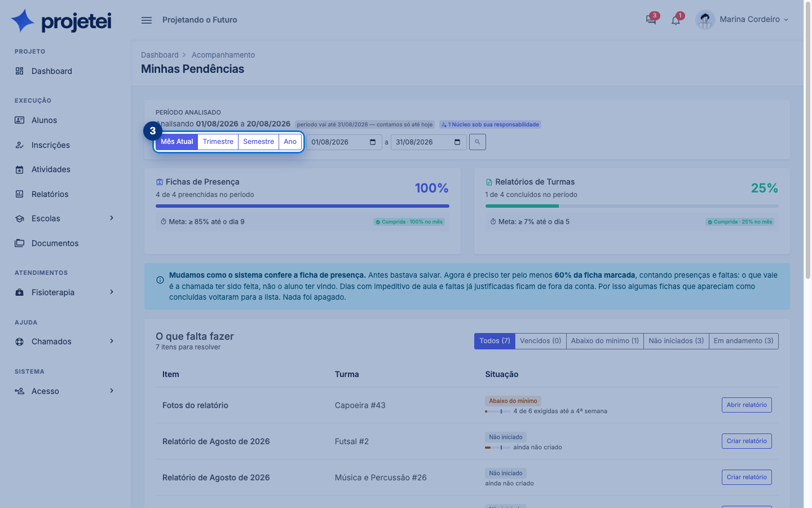Click the Relatórios de Turmas document icon

489,182
